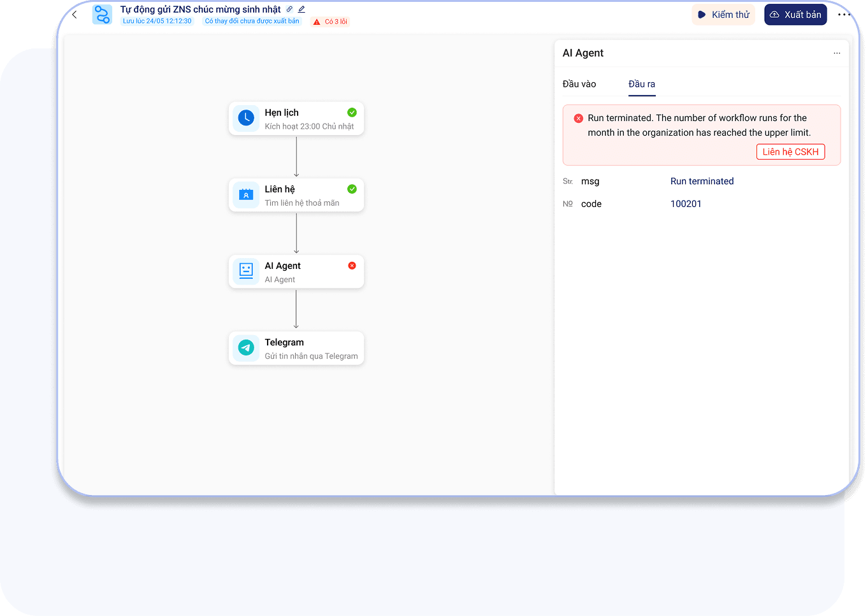Select the Đầu ra tab
This screenshot has width=868, height=616.
(642, 84)
